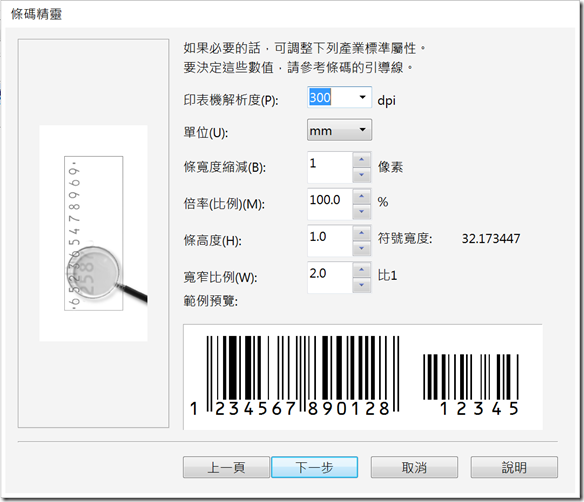Screen dimensions: 584x502
Task: Click the 說明 (Help) button
Action: [514, 467]
